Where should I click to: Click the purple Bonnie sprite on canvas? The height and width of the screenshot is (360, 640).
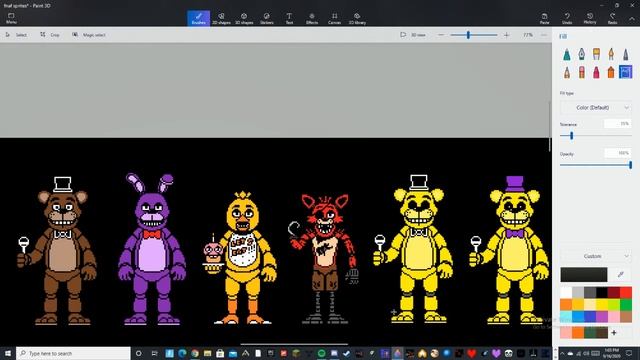(x=152, y=250)
